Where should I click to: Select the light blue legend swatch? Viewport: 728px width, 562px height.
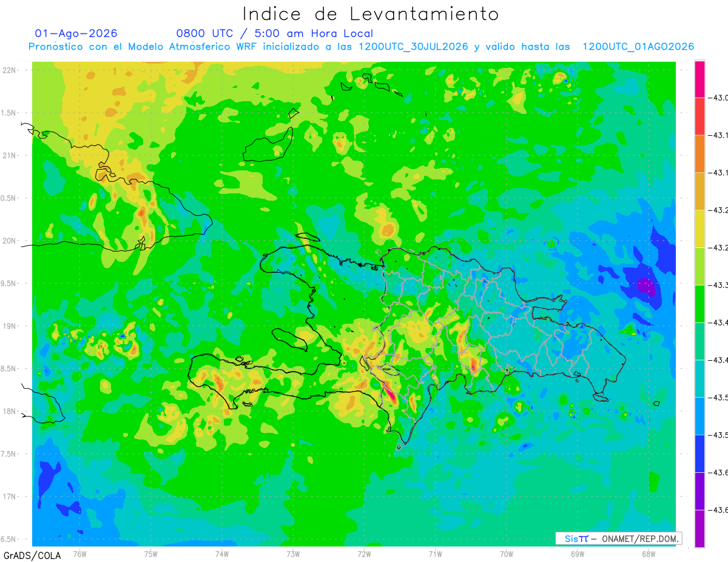(x=699, y=416)
